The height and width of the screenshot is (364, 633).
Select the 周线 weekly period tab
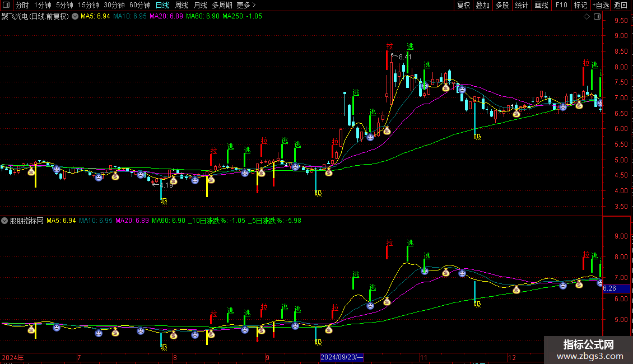click(x=181, y=5)
